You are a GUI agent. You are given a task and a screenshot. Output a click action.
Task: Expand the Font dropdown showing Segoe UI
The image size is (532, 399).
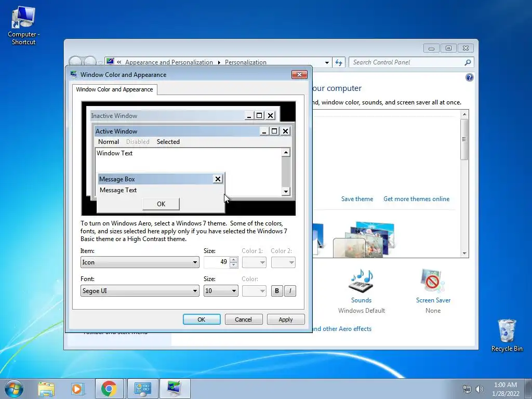[x=140, y=291]
